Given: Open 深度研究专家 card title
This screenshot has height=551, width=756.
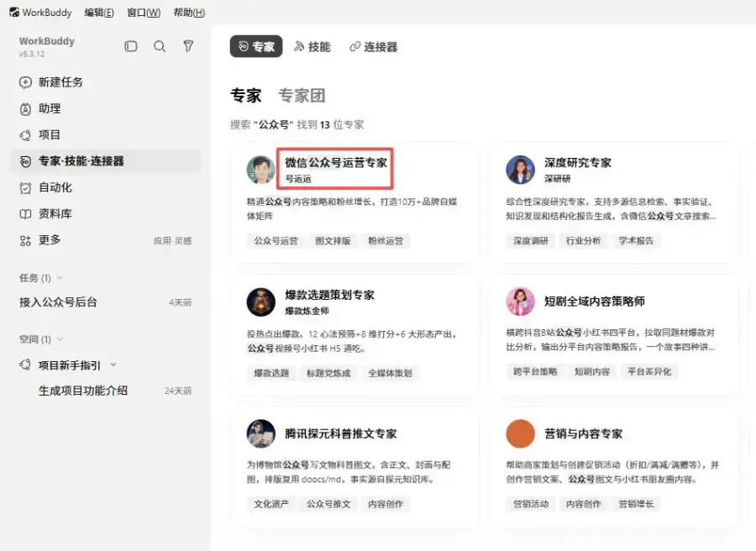Looking at the screenshot, I should point(578,163).
